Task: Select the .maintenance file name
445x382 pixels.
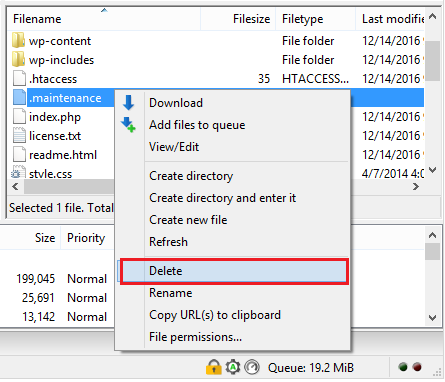Action: [65, 98]
